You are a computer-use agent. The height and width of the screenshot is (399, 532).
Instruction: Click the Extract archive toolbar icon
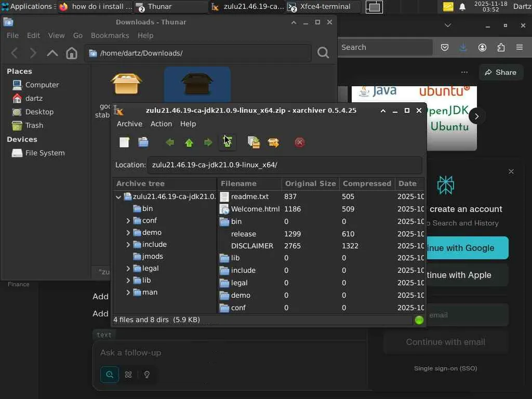click(x=273, y=142)
